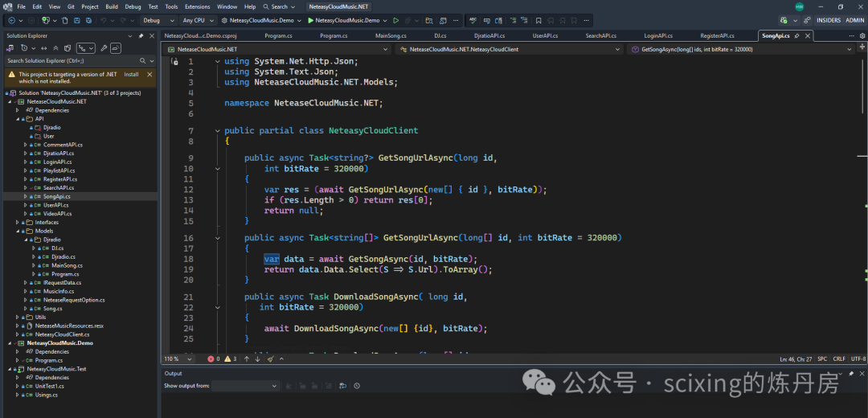Screen dimensions: 868x418
Task: Expand the Utils folder node
Action: click(17, 318)
